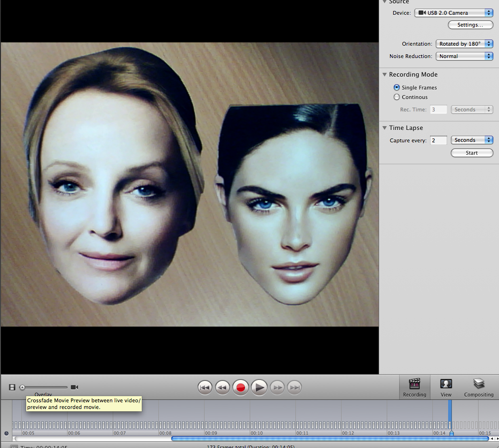This screenshot has width=499, height=448.
Task: Jump to the last frame of the movie
Action: tap(294, 388)
